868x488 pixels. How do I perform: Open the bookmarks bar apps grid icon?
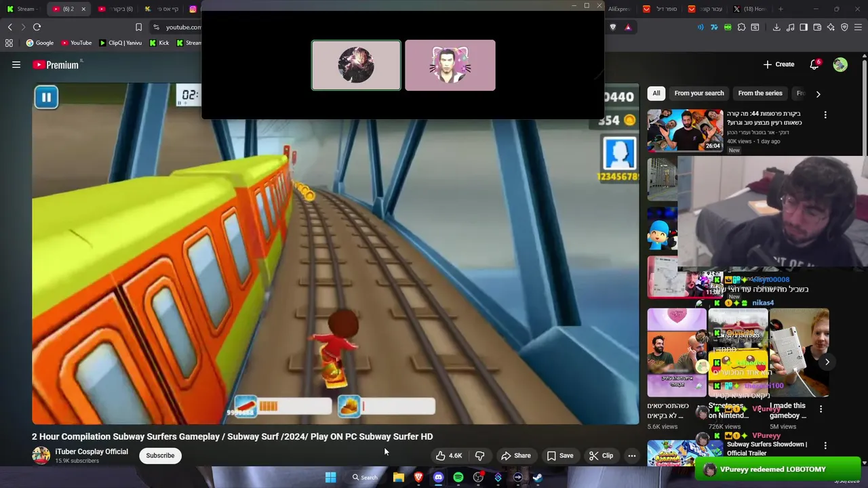coord(9,43)
